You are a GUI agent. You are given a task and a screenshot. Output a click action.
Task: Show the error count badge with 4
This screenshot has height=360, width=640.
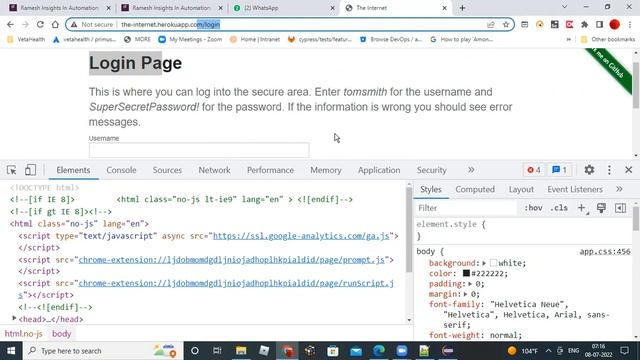[x=534, y=170]
